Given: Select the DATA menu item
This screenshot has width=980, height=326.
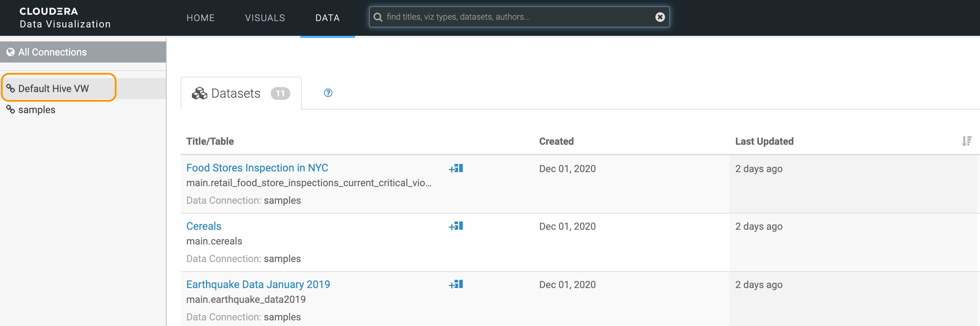Looking at the screenshot, I should click(x=328, y=18).
